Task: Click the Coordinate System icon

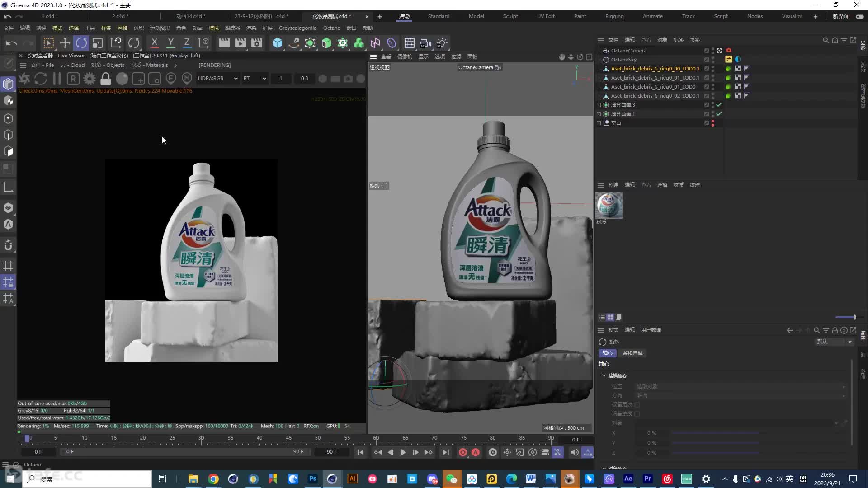Action: (x=204, y=43)
